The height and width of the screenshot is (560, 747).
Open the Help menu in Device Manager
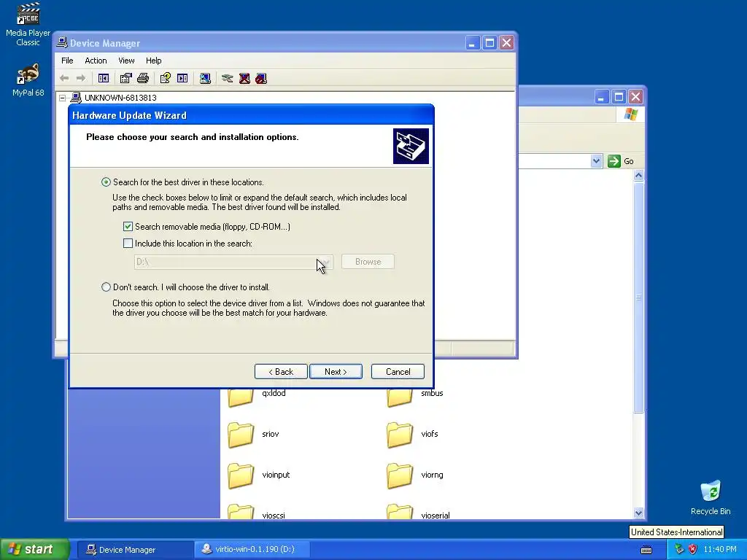click(153, 61)
